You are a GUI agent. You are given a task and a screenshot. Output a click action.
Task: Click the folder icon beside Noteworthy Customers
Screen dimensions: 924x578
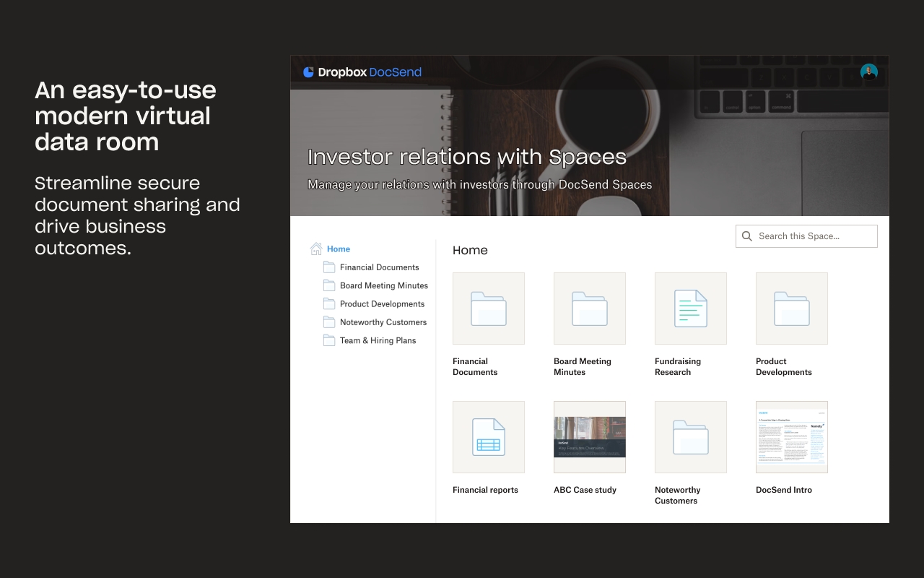328,322
